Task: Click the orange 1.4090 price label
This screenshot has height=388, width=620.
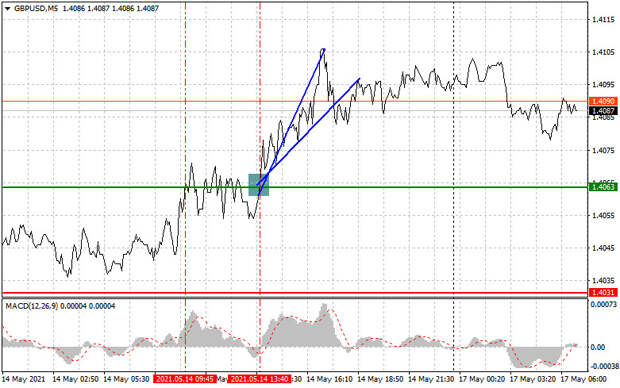Action: pos(603,101)
